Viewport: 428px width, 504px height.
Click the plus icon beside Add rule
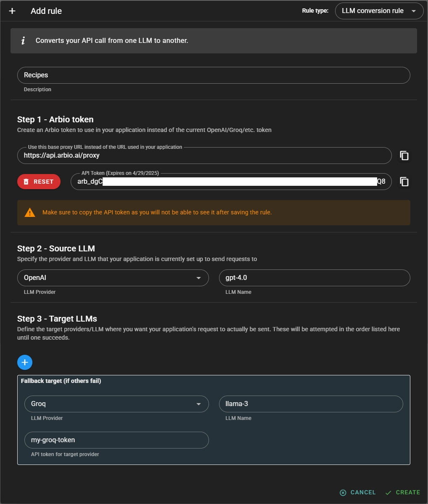12,11
